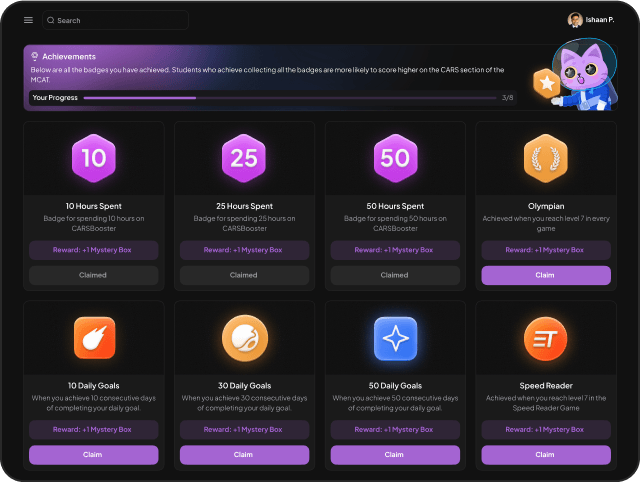This screenshot has width=640, height=482.
Task: Select the 50 Daily Goals star badge
Action: click(x=395, y=339)
